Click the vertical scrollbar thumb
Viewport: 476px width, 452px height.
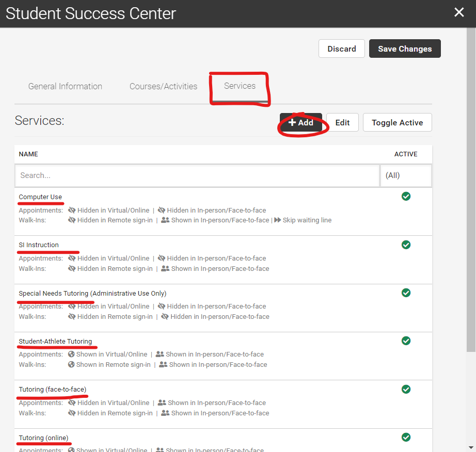coord(471,190)
